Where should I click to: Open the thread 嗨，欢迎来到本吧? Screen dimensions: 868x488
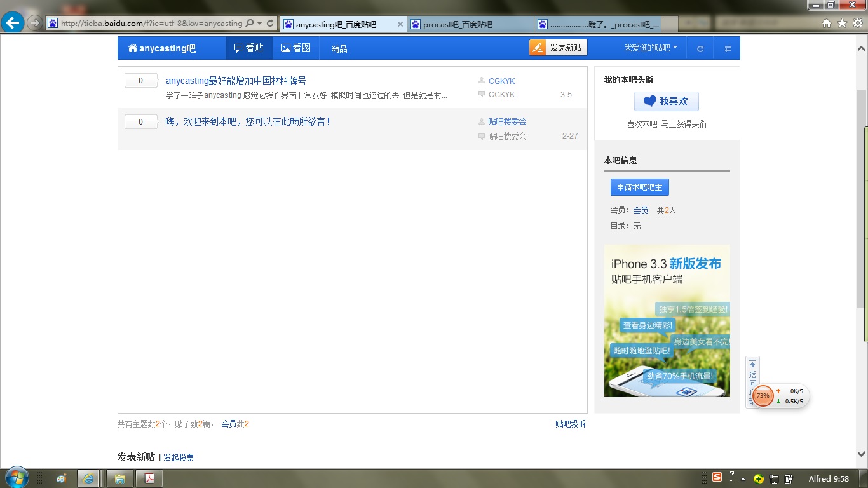248,121
